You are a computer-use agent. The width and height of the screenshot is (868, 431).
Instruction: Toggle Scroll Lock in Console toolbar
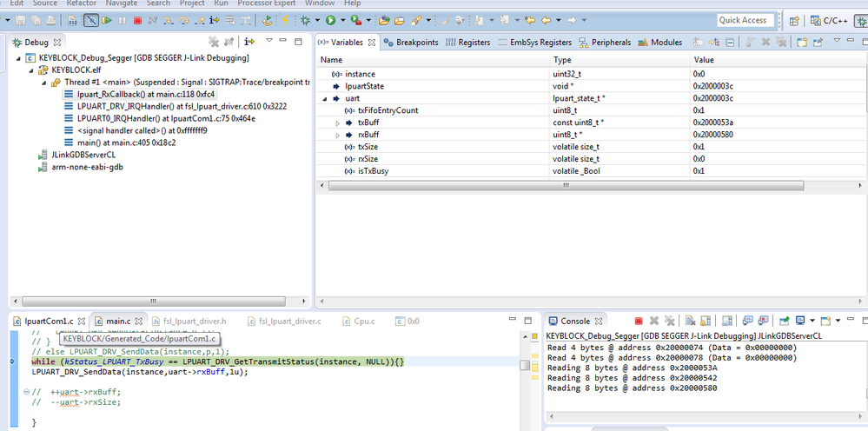click(706, 321)
